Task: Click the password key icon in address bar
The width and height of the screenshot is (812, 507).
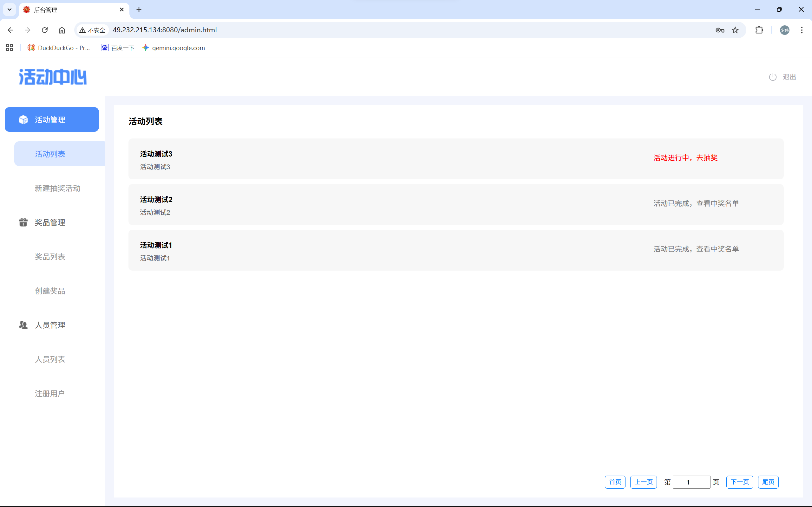Action: click(720, 30)
